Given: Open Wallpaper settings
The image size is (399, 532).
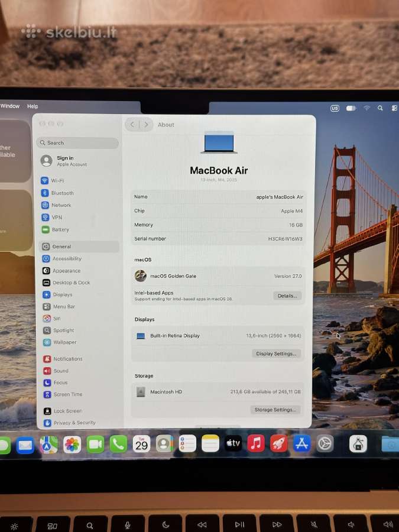Looking at the screenshot, I should [60, 342].
